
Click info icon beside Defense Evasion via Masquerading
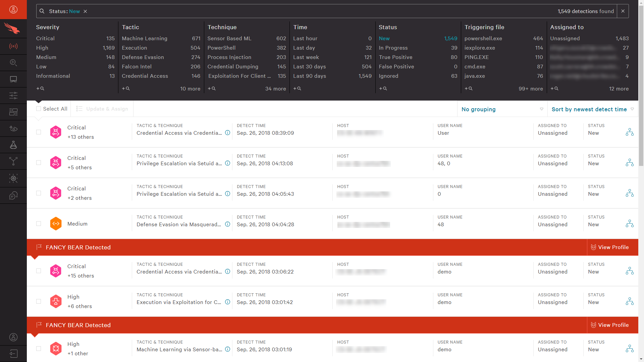click(227, 224)
